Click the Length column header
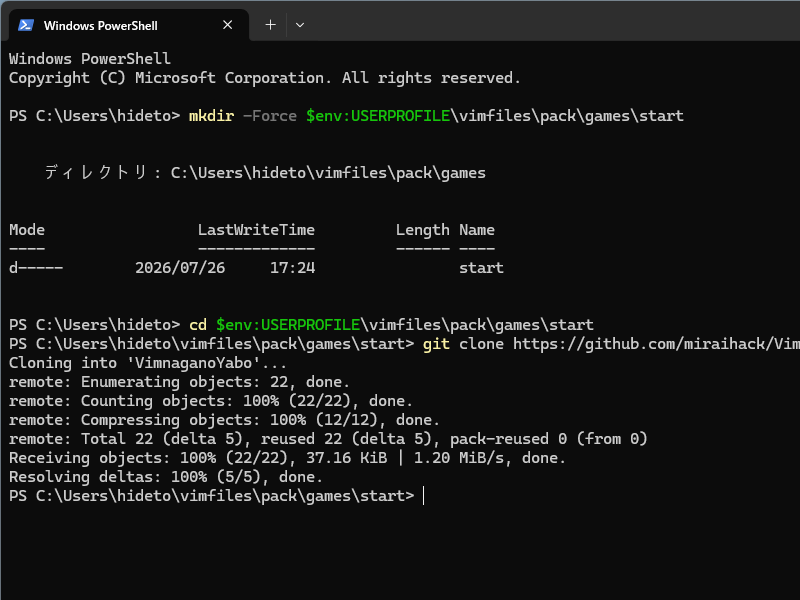This screenshot has height=600, width=800. (x=423, y=230)
